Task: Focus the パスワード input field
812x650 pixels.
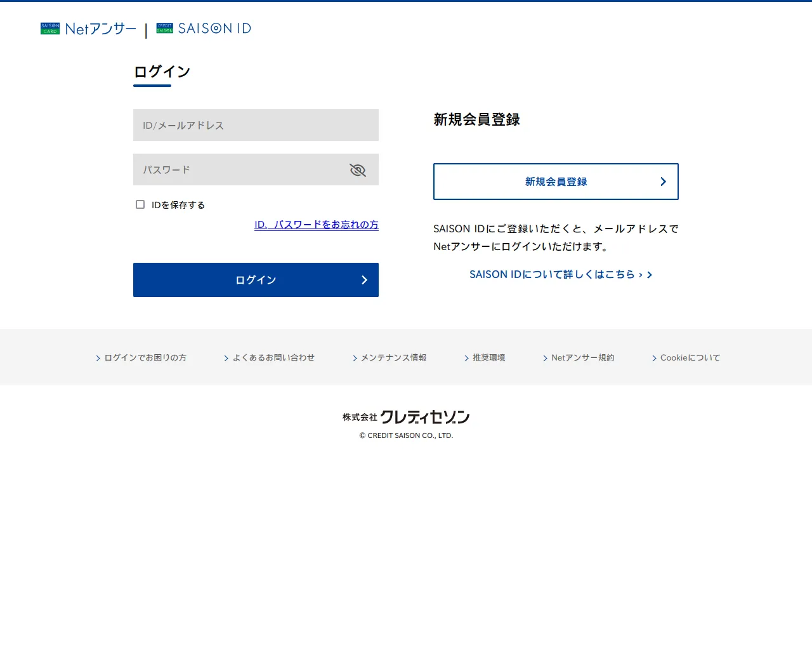Action: (x=256, y=169)
